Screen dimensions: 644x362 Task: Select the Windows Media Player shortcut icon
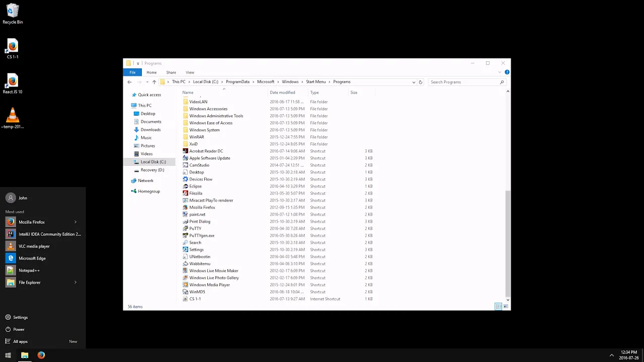tap(185, 285)
